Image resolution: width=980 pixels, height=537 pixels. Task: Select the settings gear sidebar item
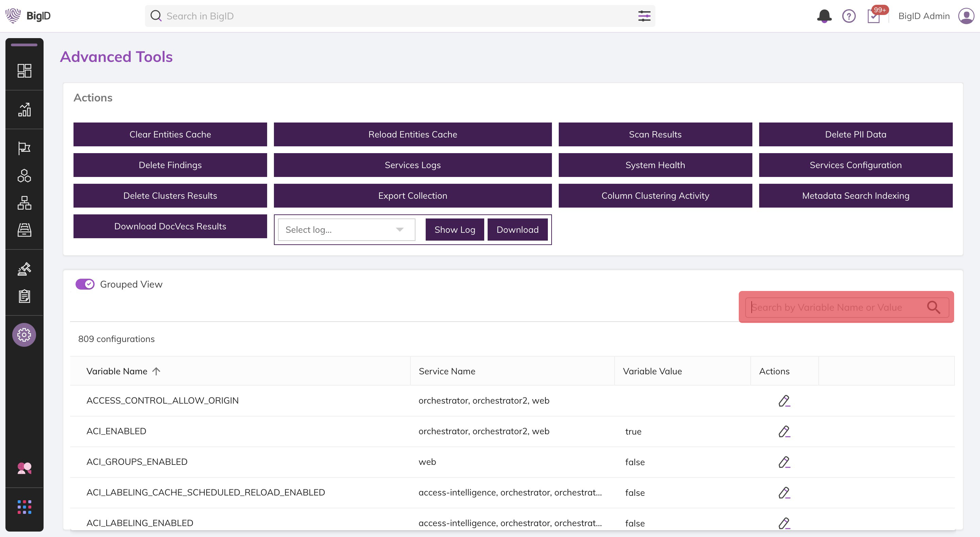(24, 335)
